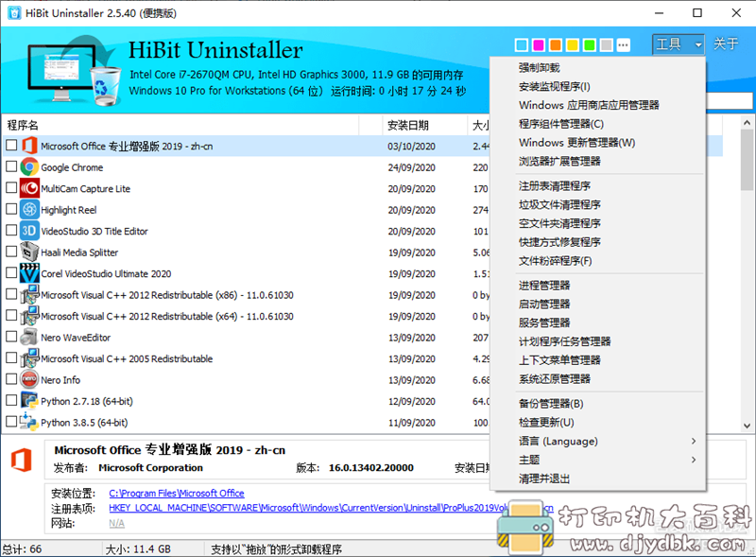The image size is (756, 557).
Task: Pick the orange theme swatch
Action: (556, 45)
